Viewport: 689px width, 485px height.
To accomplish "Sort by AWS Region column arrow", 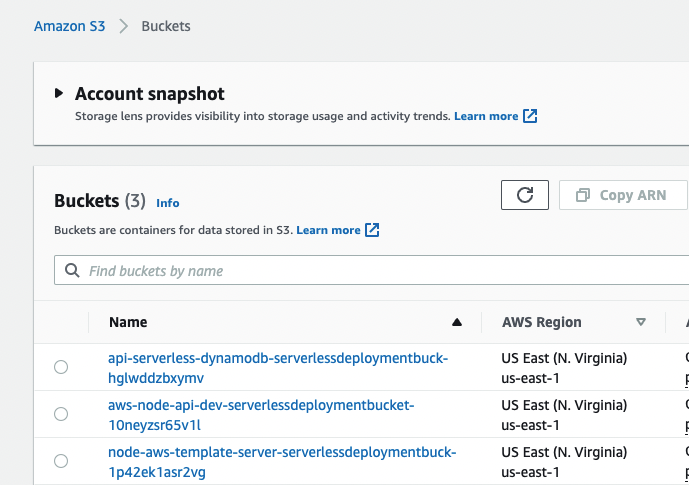I will point(641,322).
